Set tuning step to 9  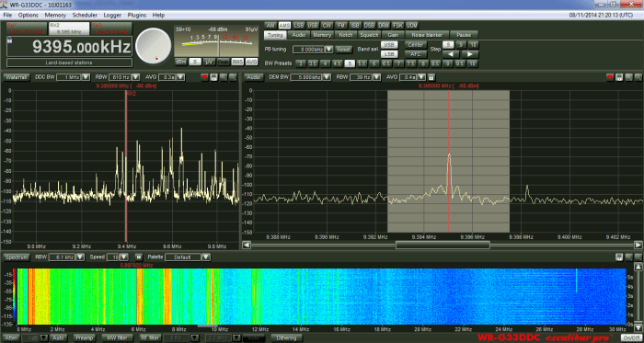(460, 44)
